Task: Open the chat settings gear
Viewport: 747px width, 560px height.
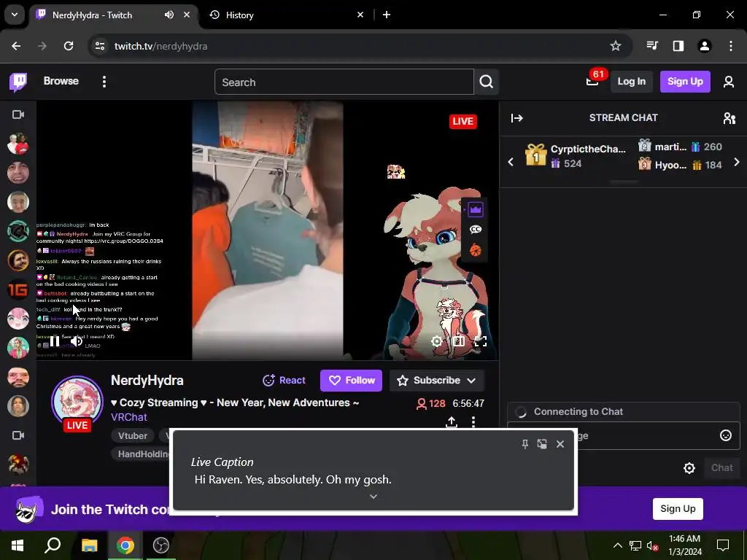Action: 689,468
